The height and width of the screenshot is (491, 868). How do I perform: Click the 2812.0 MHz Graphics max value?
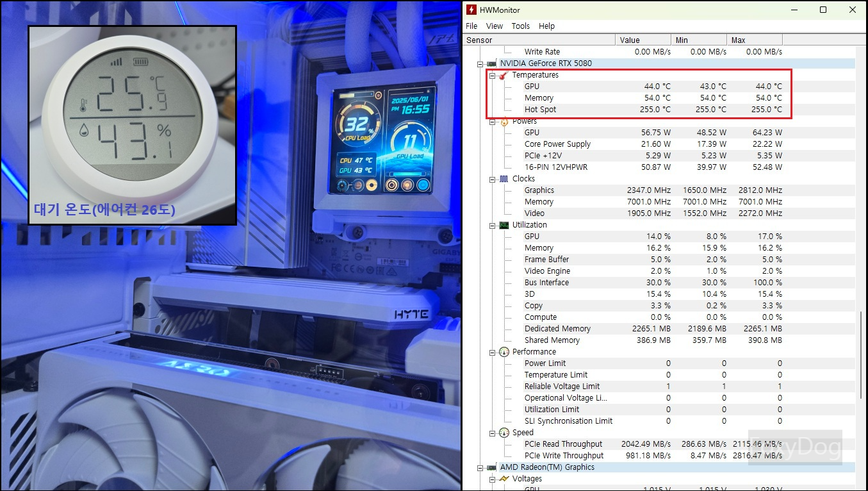760,190
